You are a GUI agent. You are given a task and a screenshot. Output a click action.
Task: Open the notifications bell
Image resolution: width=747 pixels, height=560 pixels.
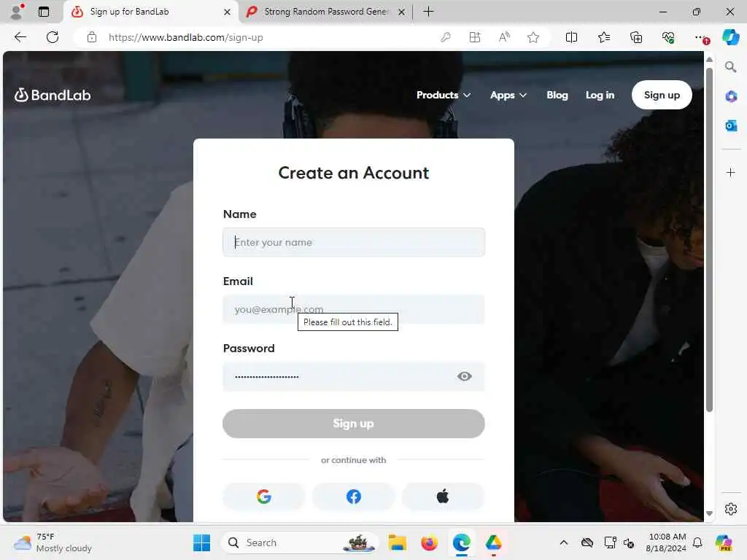[697, 542]
